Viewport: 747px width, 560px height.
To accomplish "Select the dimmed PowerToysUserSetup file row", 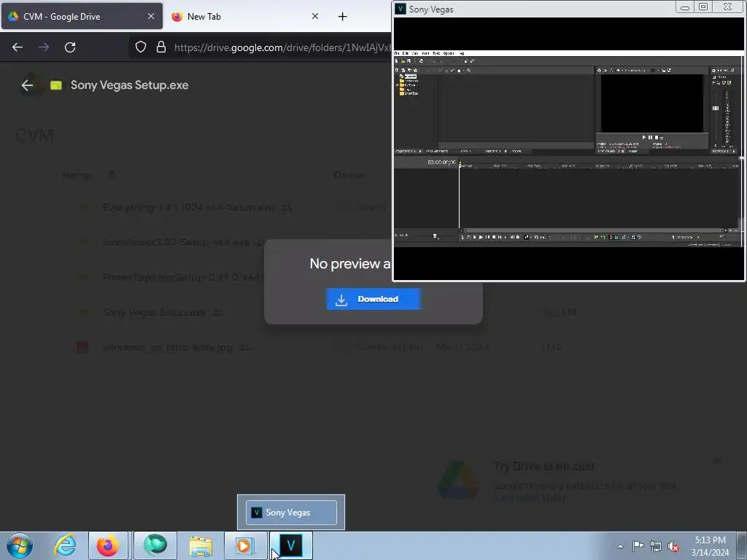I will pyautogui.click(x=181, y=276).
